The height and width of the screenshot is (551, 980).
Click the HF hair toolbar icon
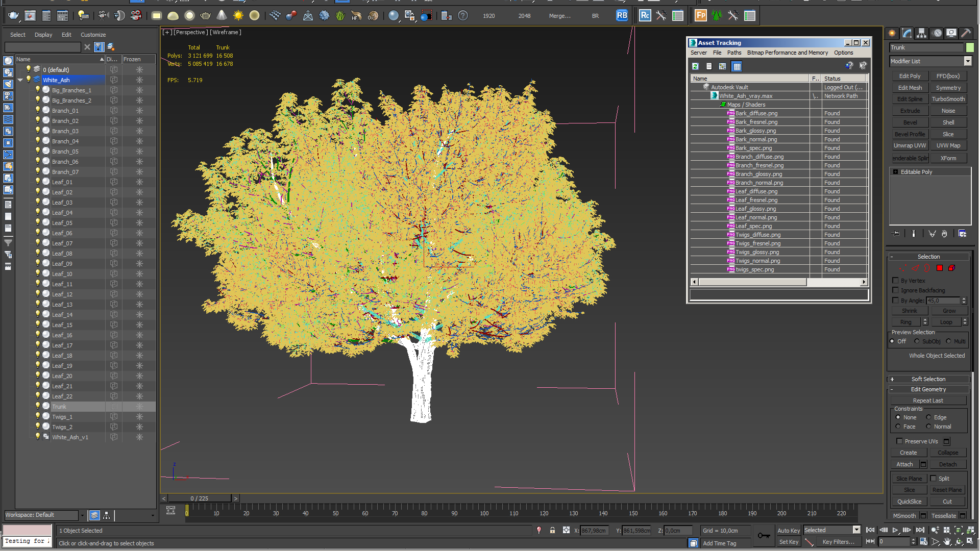[356, 16]
